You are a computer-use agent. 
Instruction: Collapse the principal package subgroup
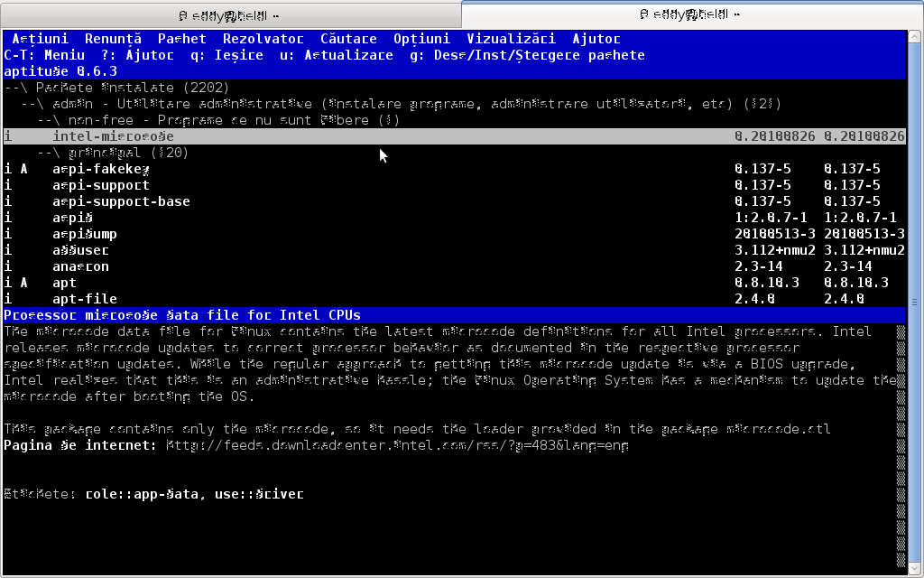[x=113, y=153]
